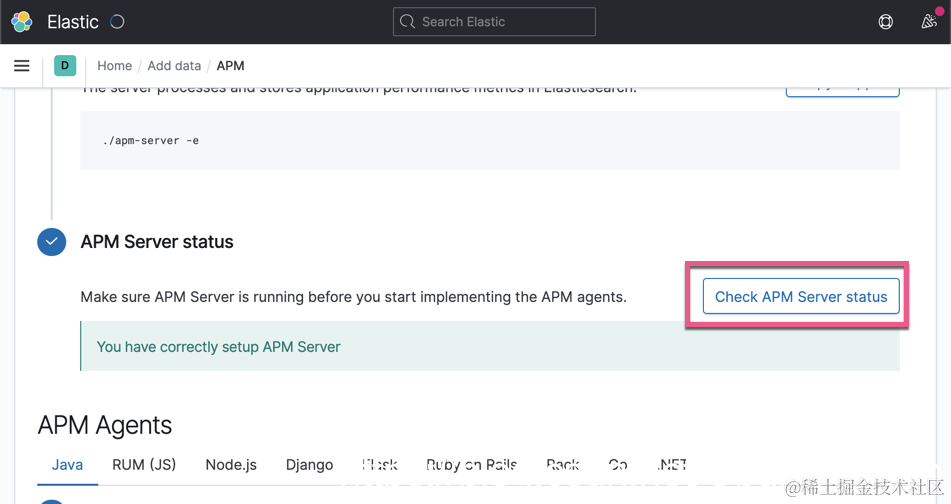
Task: Click the Elastic logo icon
Action: tap(22, 22)
